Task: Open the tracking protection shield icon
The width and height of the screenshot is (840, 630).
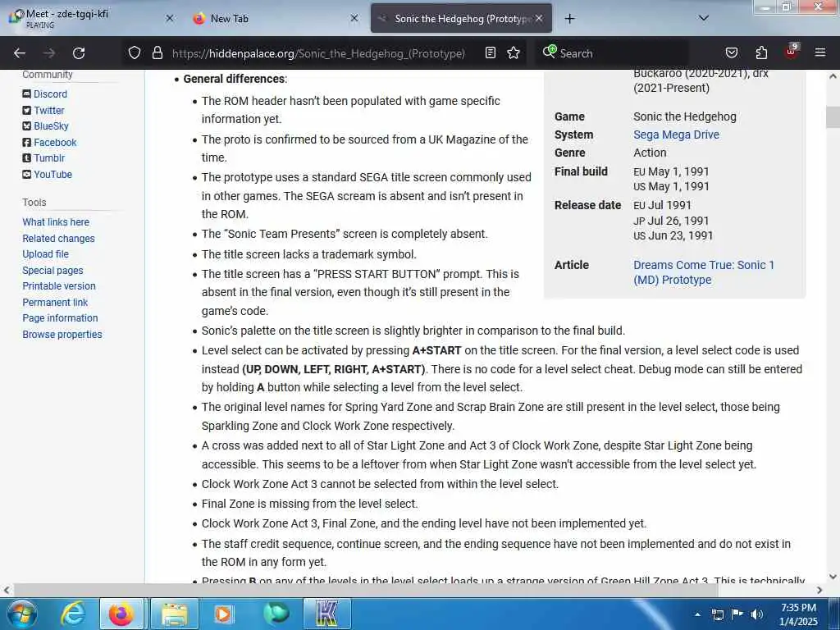Action: (x=135, y=52)
